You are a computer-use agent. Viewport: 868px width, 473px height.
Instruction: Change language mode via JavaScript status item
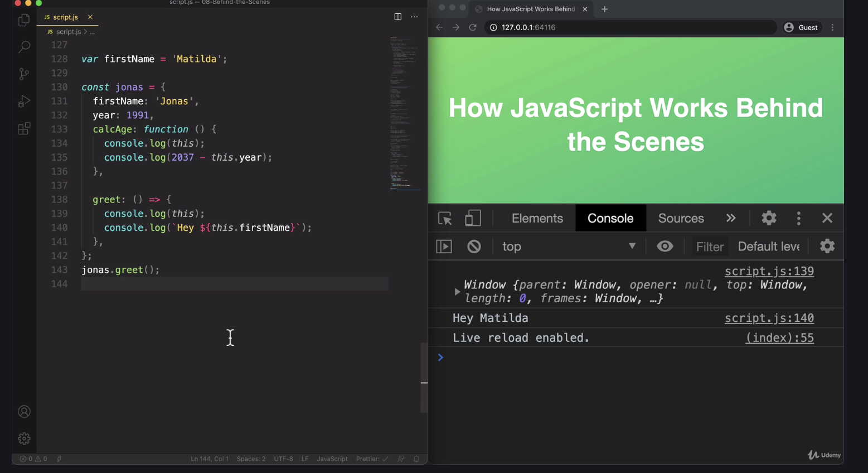[x=332, y=459]
